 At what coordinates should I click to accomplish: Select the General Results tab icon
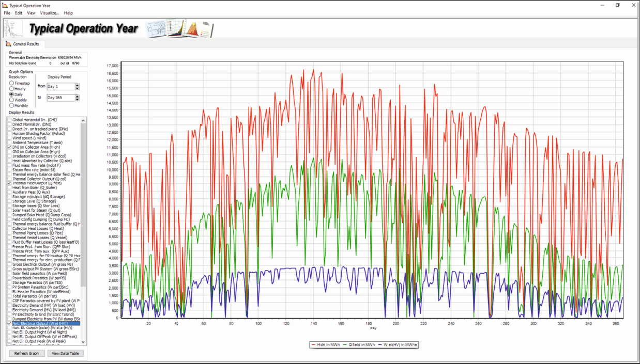(8, 44)
